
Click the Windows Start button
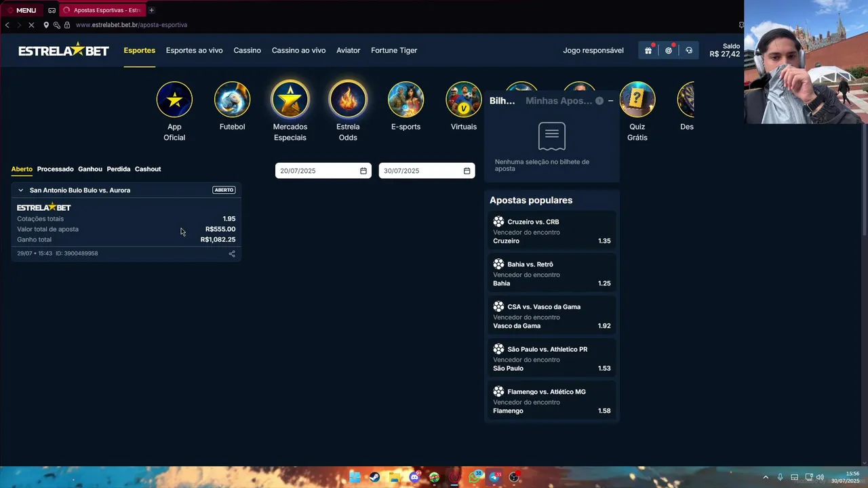point(355,477)
